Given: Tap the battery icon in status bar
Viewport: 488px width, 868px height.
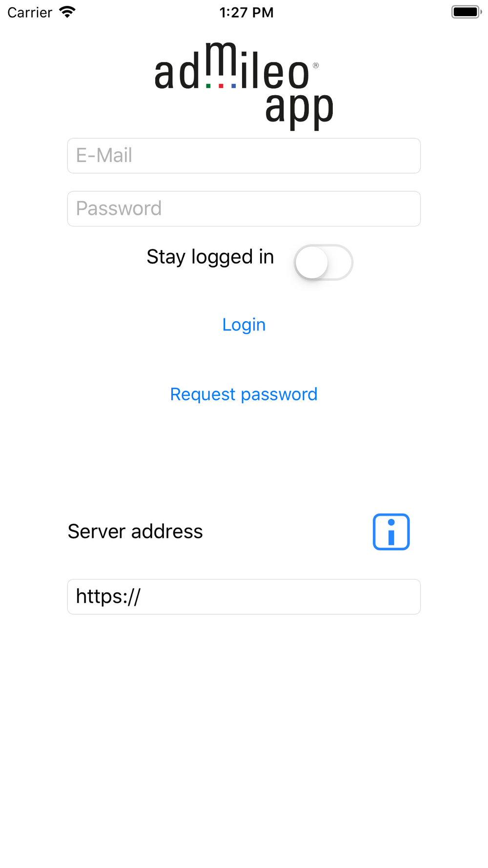Looking at the screenshot, I should (467, 12).
